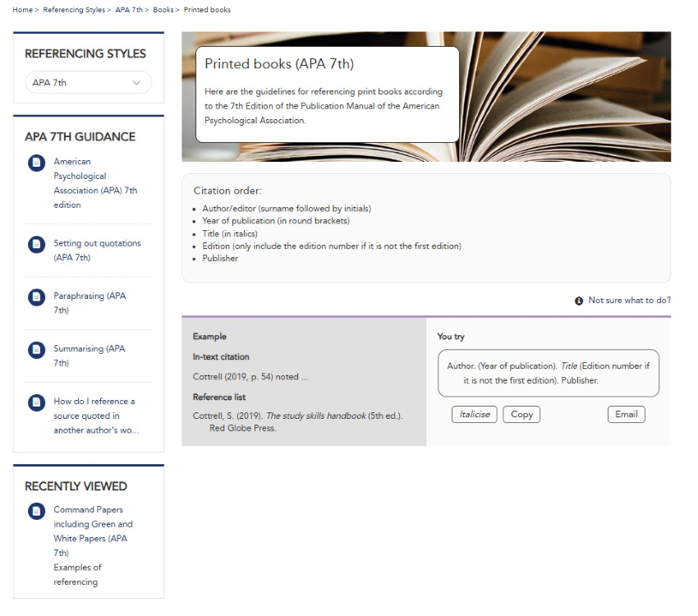
Task: Click the Email button
Action: (x=626, y=415)
